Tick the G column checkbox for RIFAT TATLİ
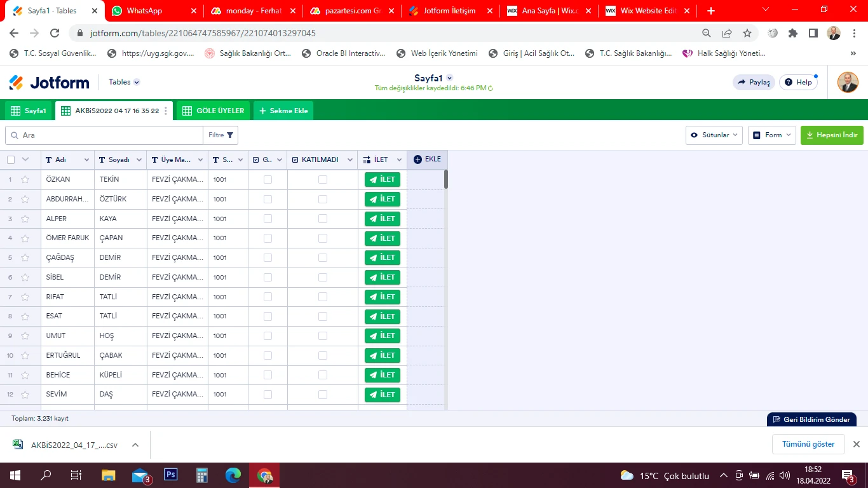 (x=268, y=296)
